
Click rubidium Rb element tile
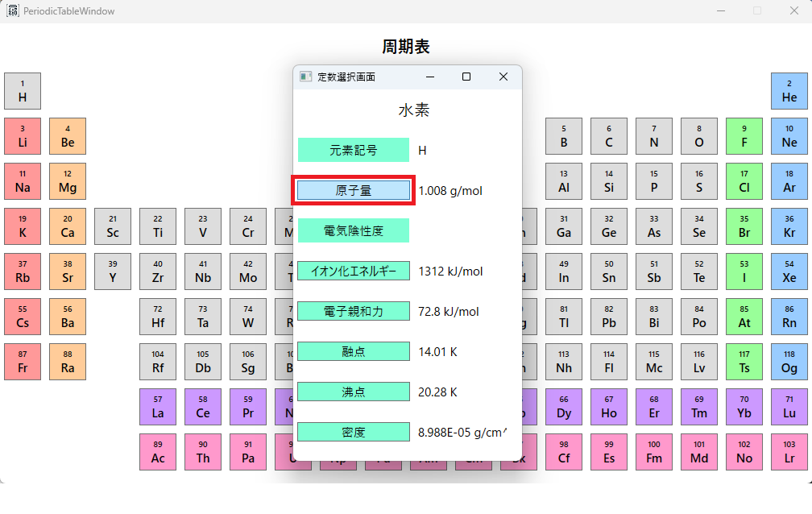coord(23,272)
